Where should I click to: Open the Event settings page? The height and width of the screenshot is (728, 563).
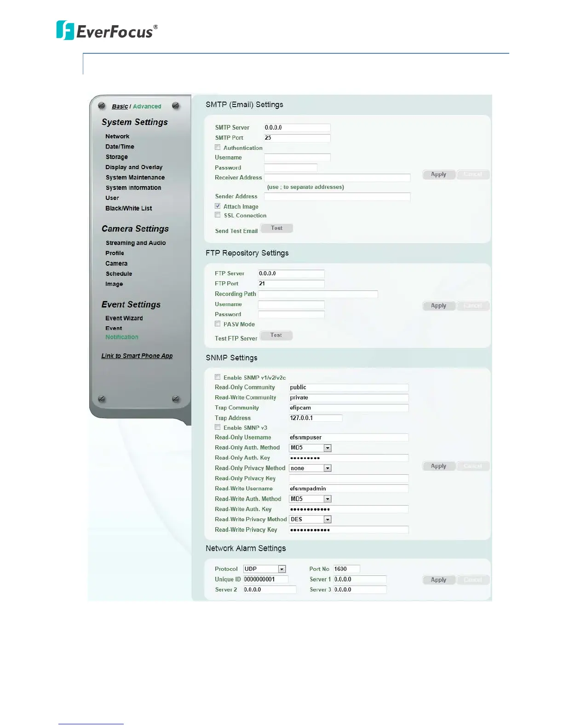(114, 328)
